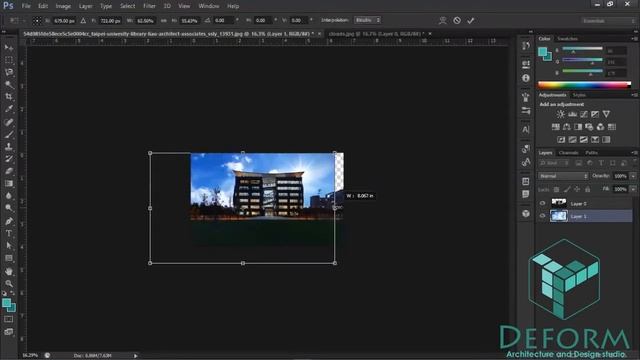Add a Photo Filter adjustment
Screen dimensions: 640x360
[589, 127]
